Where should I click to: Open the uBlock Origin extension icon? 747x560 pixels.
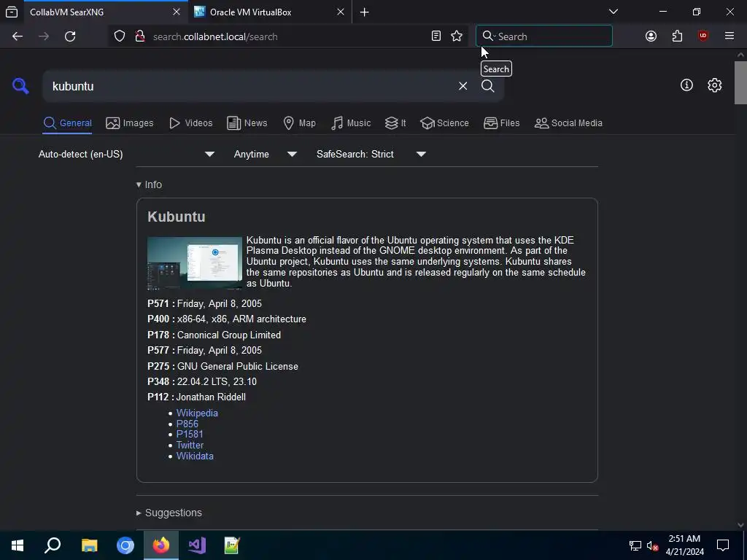(x=703, y=36)
